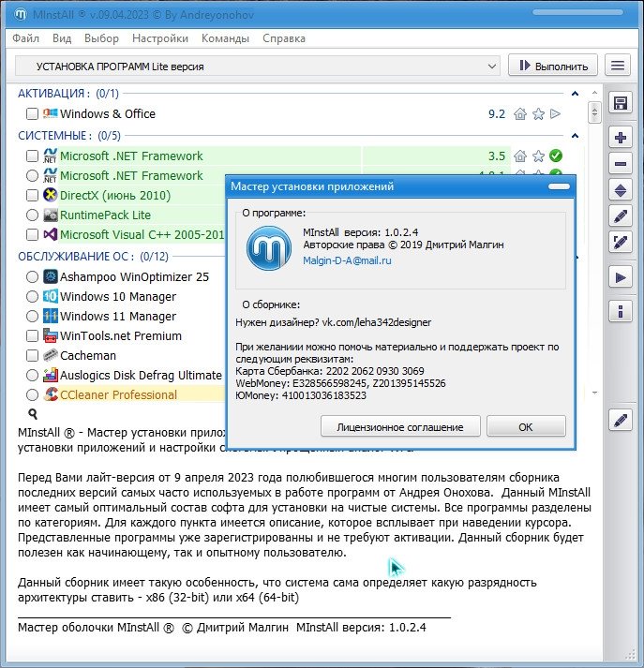Open the Настройки menu
The height and width of the screenshot is (668, 644).
(160, 38)
